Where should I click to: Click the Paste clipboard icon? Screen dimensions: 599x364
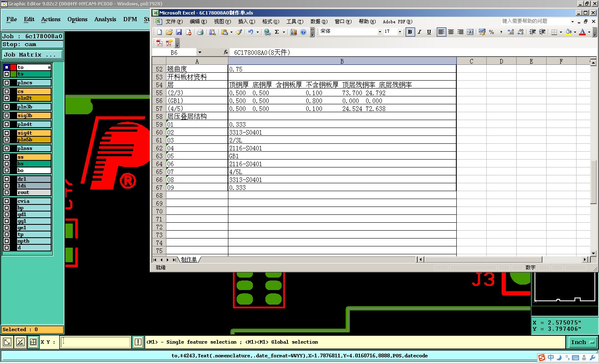pos(225,32)
